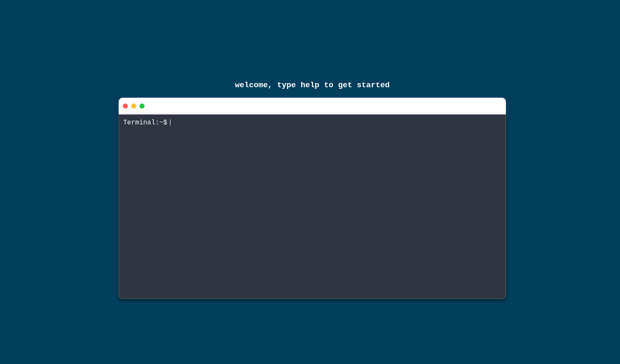Screen dimensions: 620x364
Task: Click the blinking text cursor after the prompt
Action: coord(170,122)
